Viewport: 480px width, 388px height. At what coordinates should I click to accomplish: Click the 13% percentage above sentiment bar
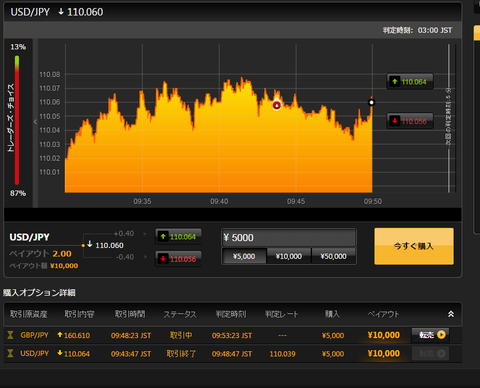pyautogui.click(x=18, y=47)
